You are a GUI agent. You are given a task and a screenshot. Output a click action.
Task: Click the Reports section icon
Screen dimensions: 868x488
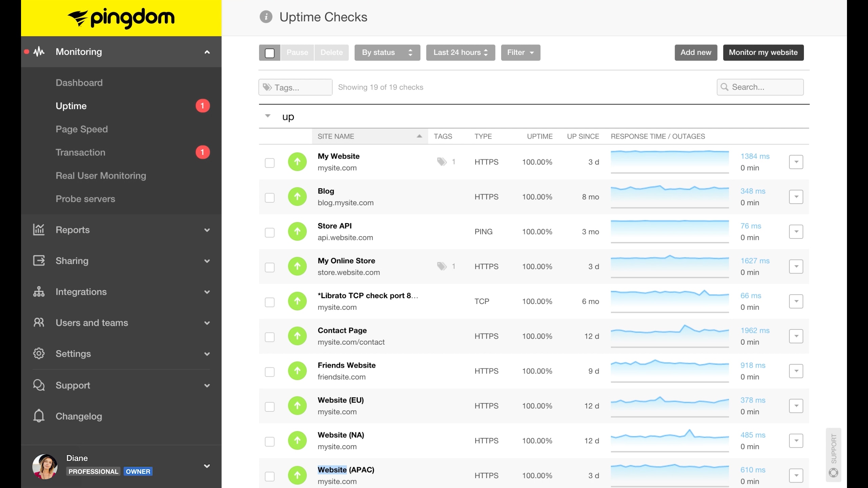click(x=39, y=229)
